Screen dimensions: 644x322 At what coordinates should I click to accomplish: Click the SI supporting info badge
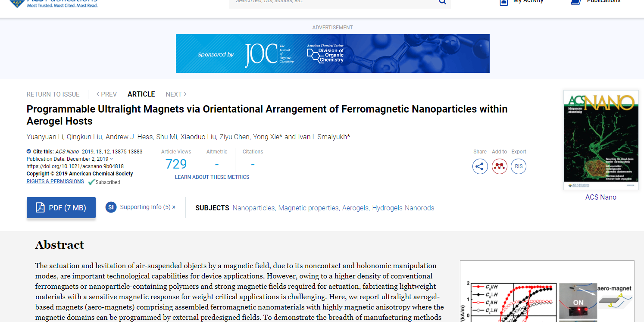tap(111, 207)
